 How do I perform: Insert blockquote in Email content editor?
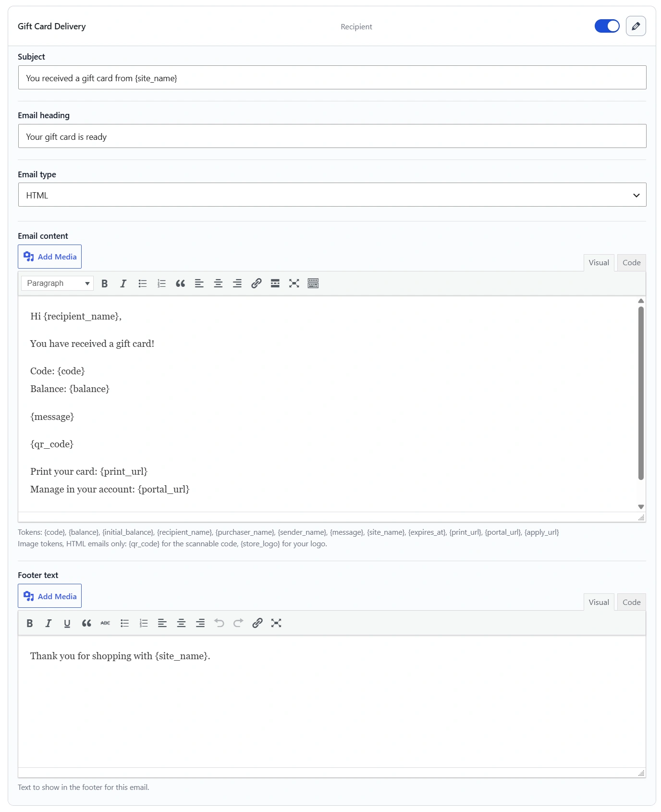(180, 283)
